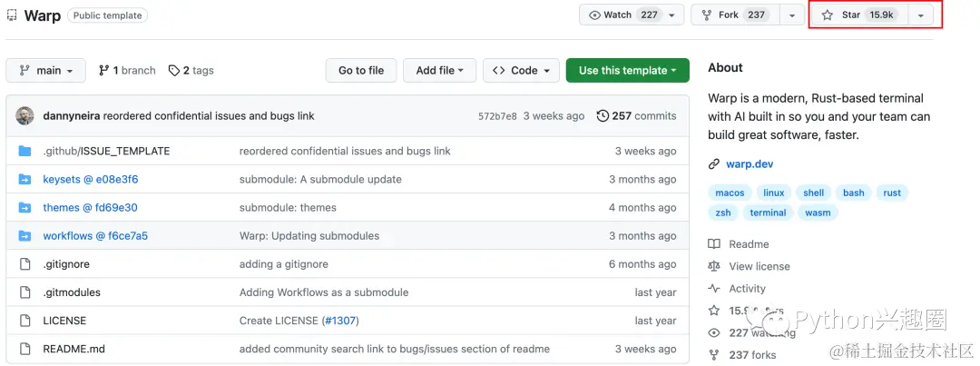
Task: Click the file icon beside LICENSE
Action: coord(25,321)
